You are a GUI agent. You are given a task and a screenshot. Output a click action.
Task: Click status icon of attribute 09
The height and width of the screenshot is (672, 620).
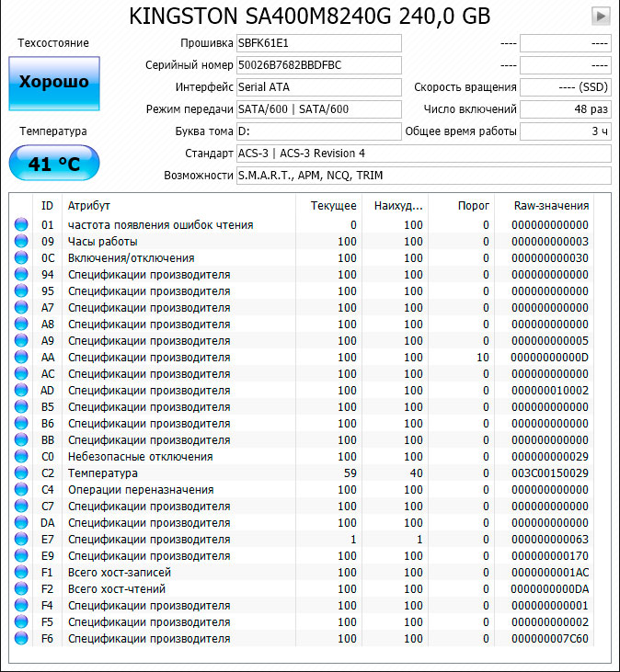pos(21,241)
